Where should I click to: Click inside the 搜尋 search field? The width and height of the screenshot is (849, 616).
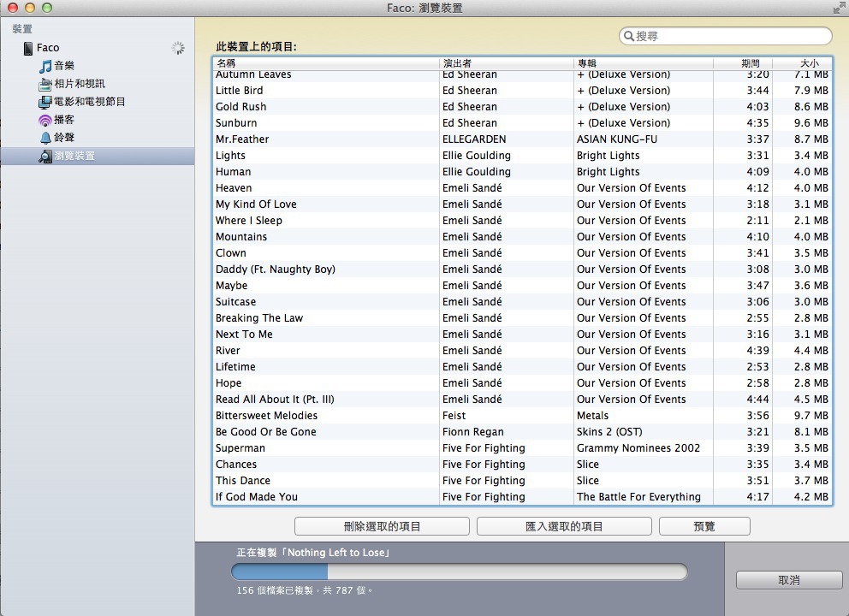coord(726,36)
